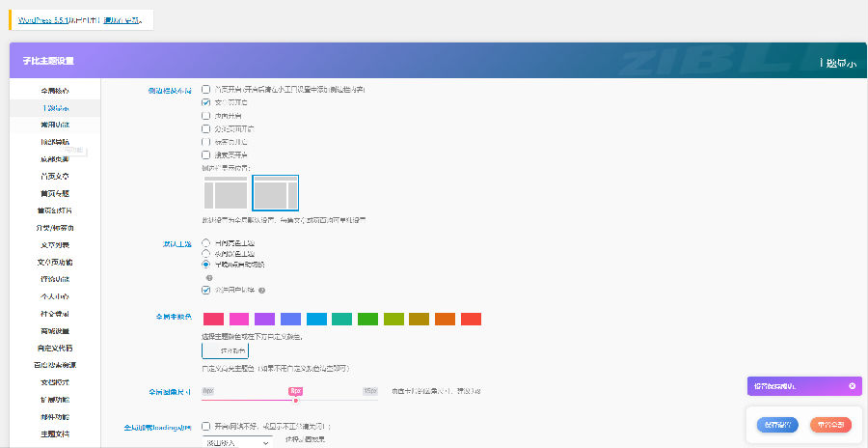Click the orange reset all button
This screenshot has width=868, height=448.
tap(829, 424)
